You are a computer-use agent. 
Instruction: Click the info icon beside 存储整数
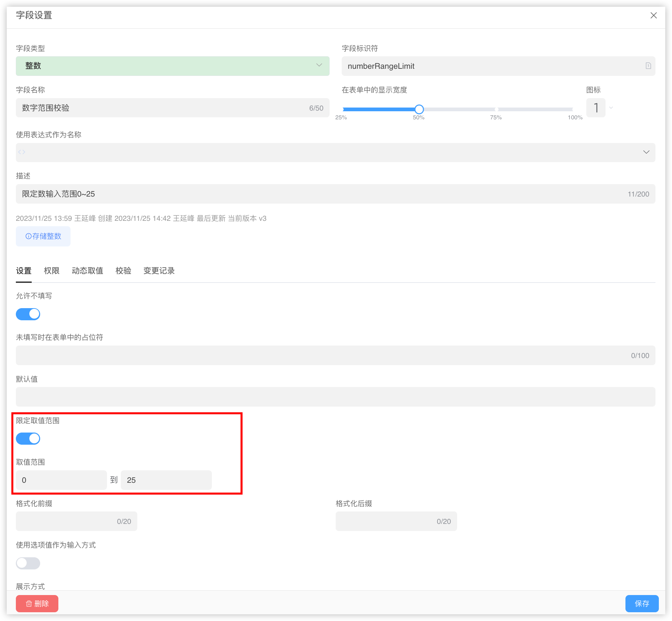pyautogui.click(x=28, y=236)
